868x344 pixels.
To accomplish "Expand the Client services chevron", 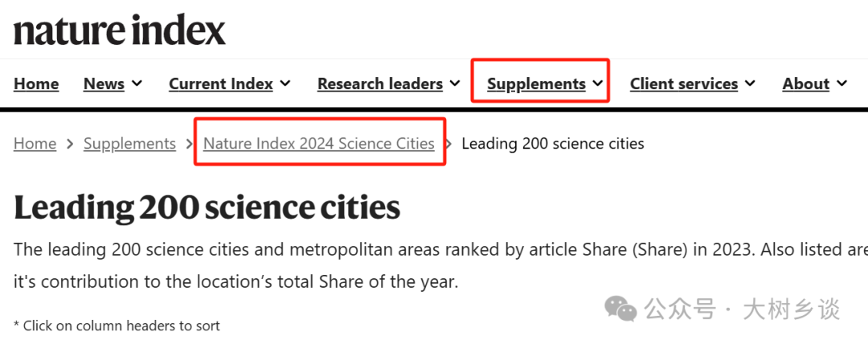I will coord(750,83).
